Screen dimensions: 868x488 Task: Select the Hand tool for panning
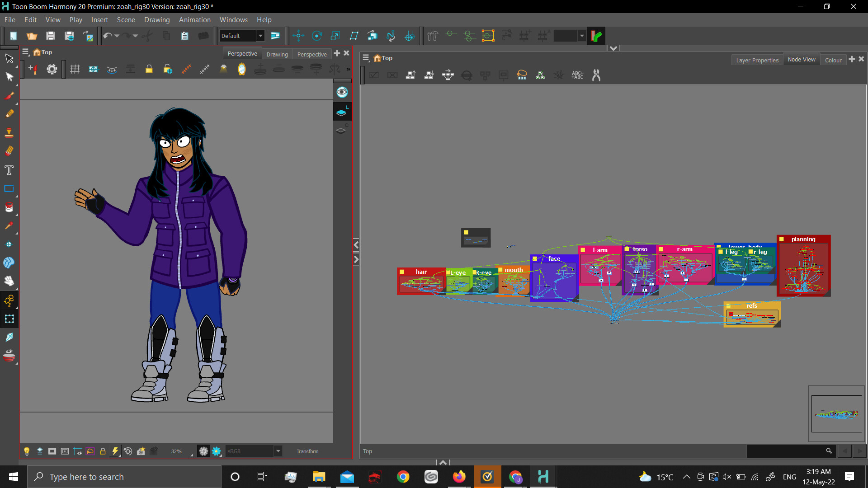tap(9, 281)
